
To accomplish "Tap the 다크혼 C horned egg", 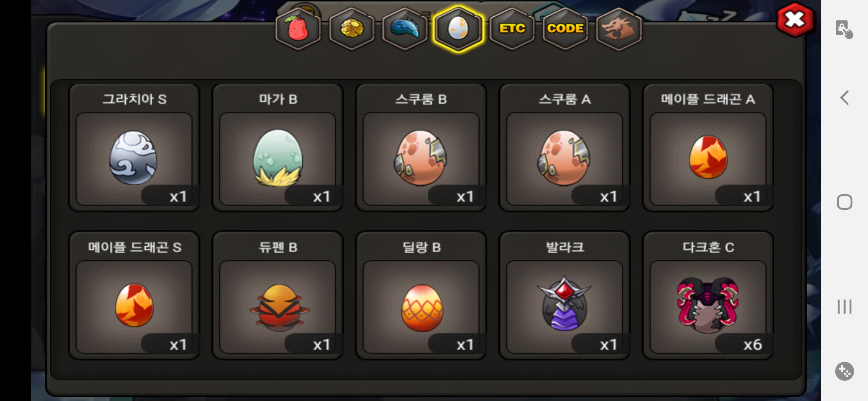I will point(708,296).
